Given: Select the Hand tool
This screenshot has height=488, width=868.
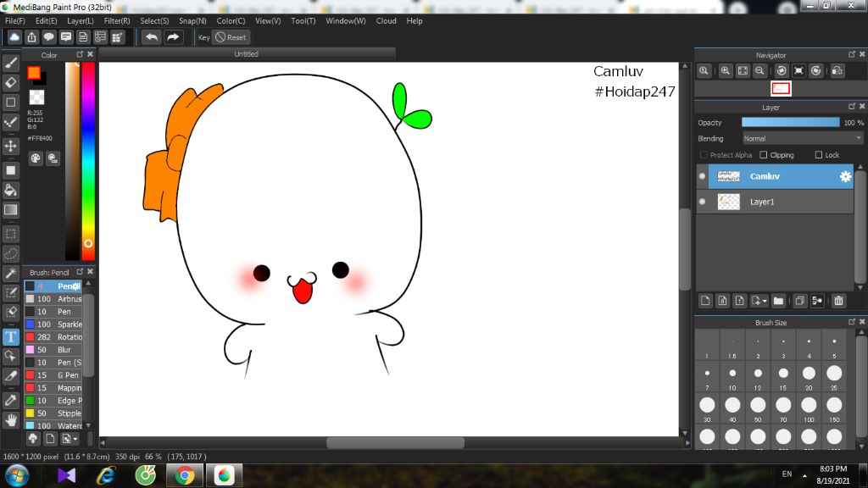Looking at the screenshot, I should [10, 420].
